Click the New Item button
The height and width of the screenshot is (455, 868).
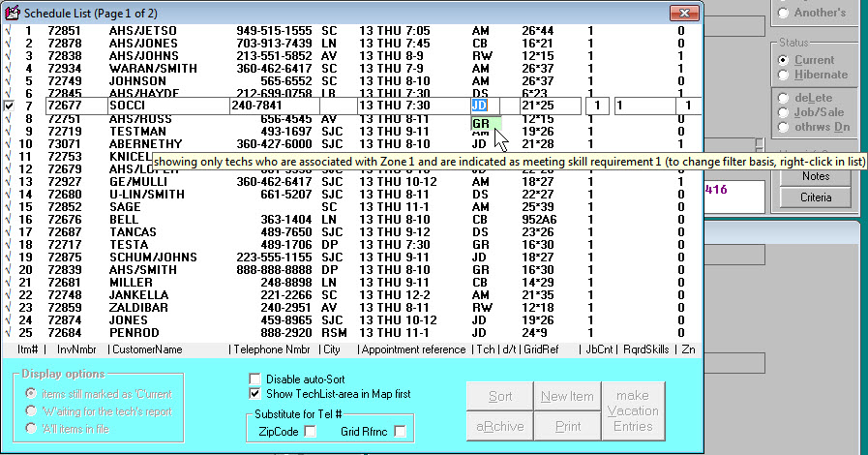567,397
